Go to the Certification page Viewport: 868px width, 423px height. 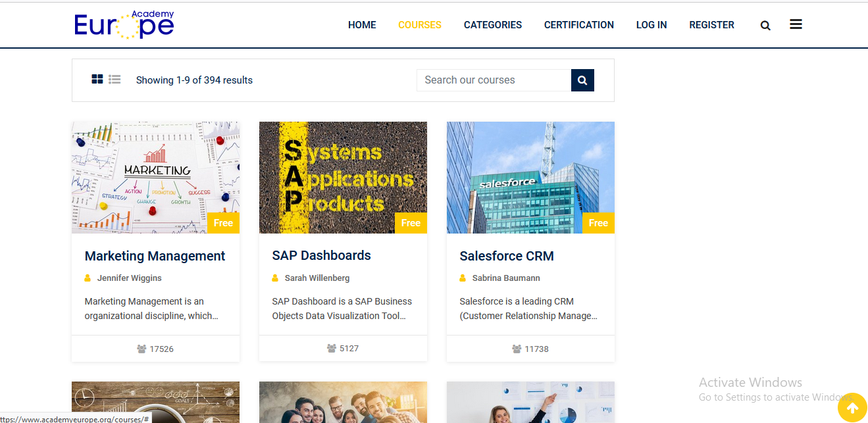click(x=578, y=25)
